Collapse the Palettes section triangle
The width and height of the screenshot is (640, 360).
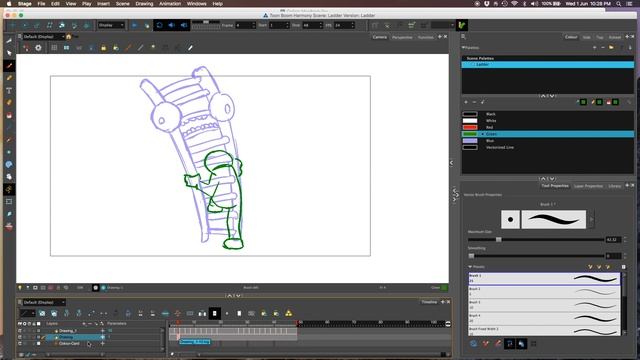464,48
